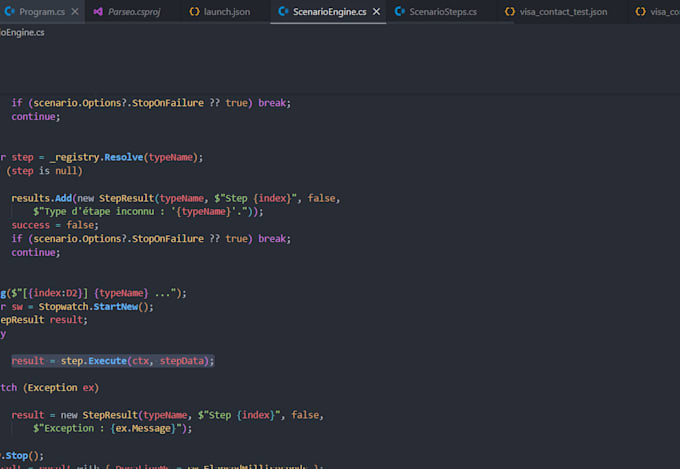
Task: Click the highlighted 'result = step.Execute(ctx, stepData);' line
Action: click(x=113, y=361)
